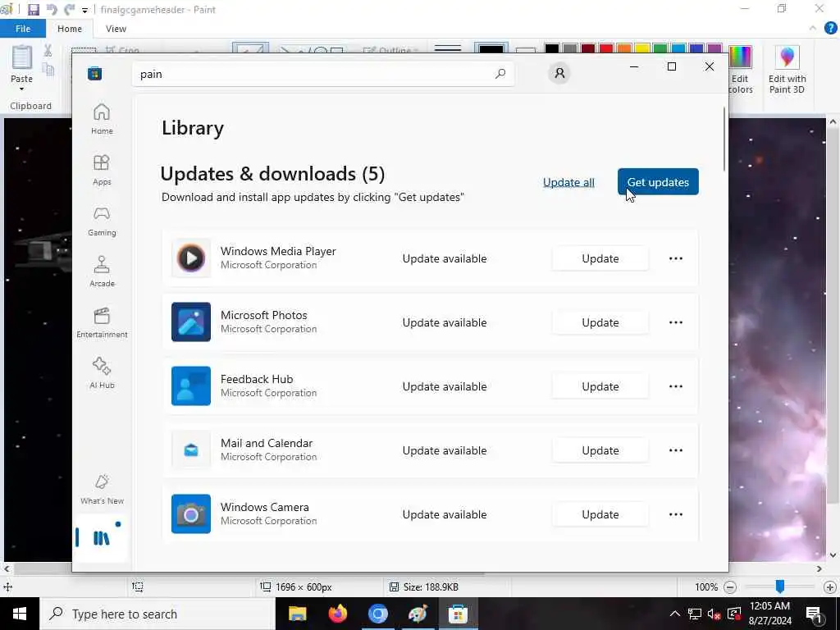Viewport: 840px width, 630px height.
Task: Select the green color swatch in Paint
Action: 660,48
